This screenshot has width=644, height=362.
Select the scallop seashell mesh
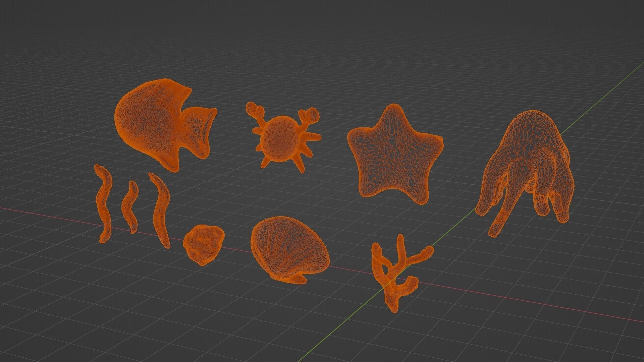pos(289,250)
